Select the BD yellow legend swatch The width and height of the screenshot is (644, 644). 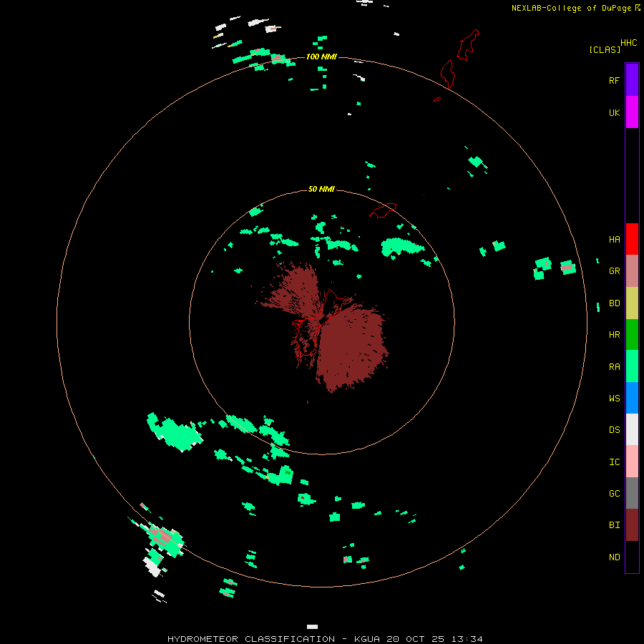click(x=632, y=303)
